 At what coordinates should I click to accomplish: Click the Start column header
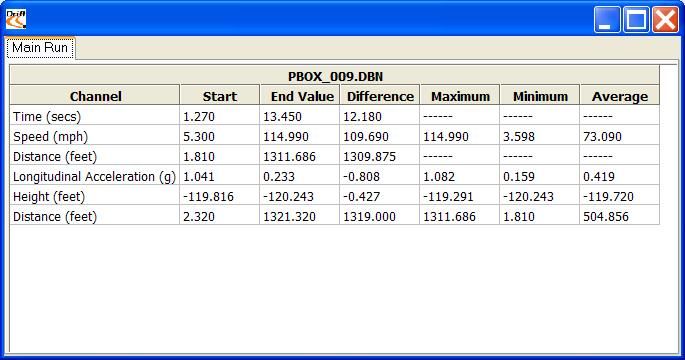coord(219,95)
